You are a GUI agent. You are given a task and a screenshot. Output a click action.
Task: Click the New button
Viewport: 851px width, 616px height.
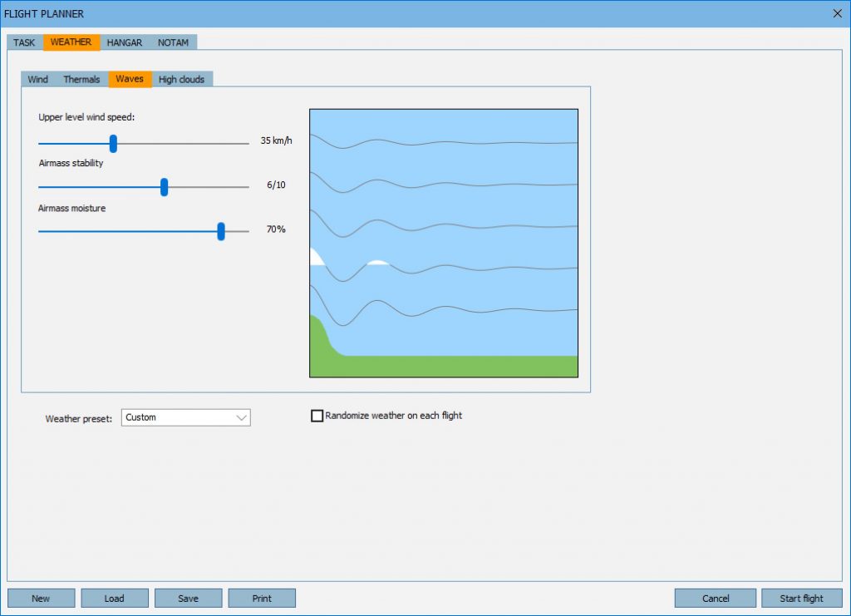coord(41,599)
